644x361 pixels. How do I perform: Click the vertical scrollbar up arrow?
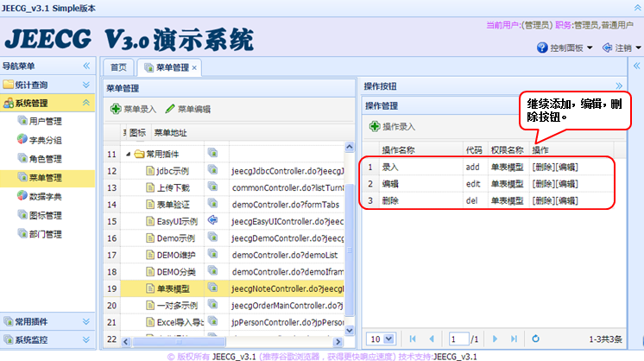coord(350,147)
